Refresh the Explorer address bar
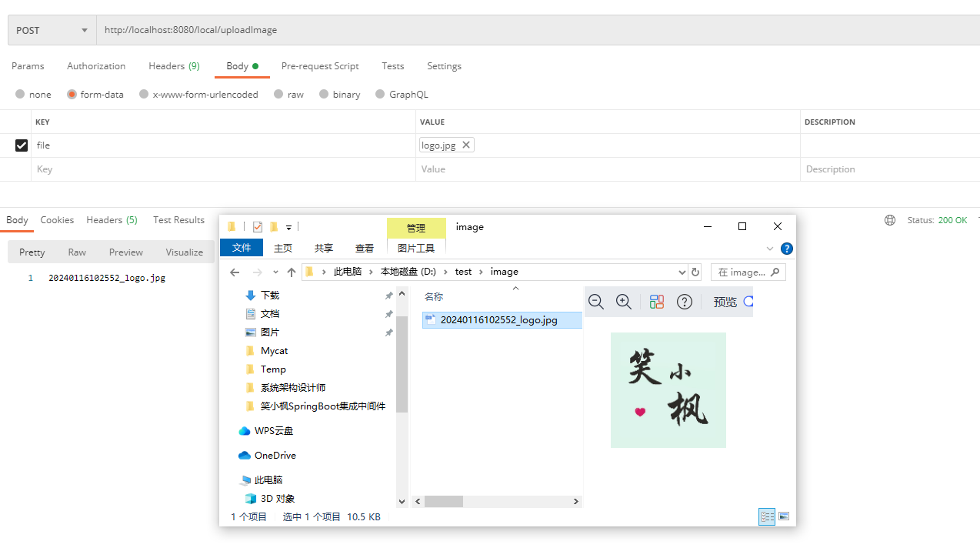Screen dimensions: 980x558 (x=695, y=272)
